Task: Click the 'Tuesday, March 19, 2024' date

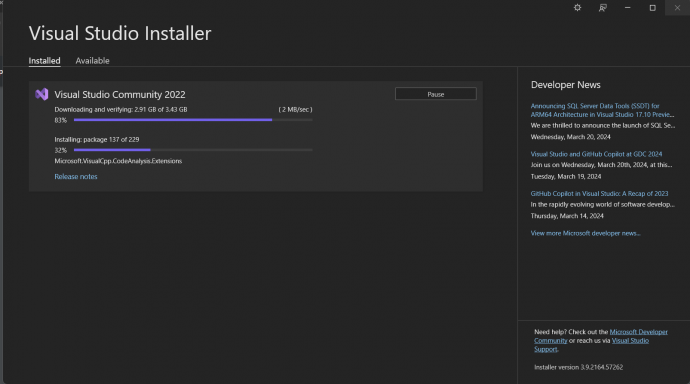Action: tap(566, 176)
